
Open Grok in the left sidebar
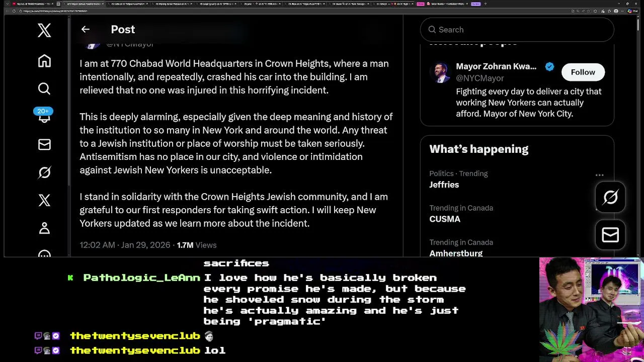coord(44,172)
